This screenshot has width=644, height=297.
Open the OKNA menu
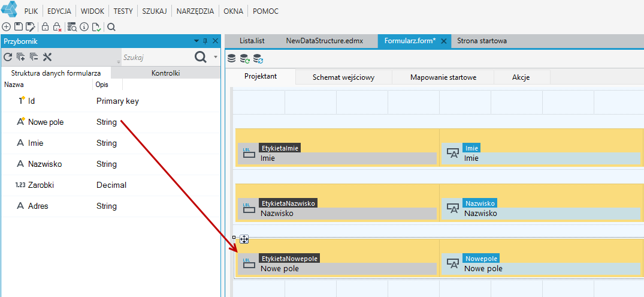tap(233, 11)
